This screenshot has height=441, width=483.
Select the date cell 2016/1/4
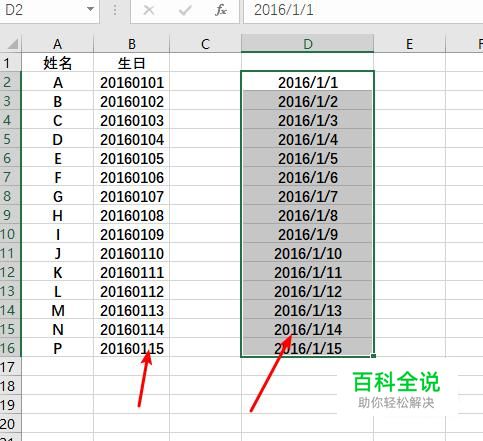tap(308, 139)
